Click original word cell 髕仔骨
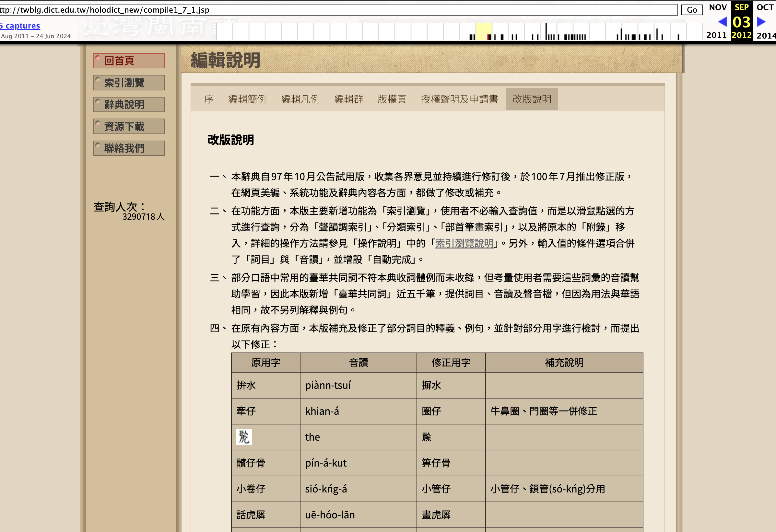The image size is (776, 532). coord(266,463)
